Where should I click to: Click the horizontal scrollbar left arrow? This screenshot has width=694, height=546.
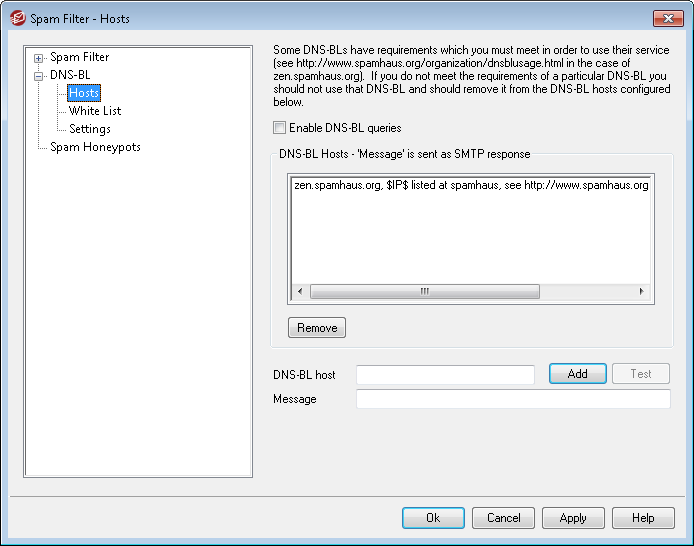(x=297, y=292)
